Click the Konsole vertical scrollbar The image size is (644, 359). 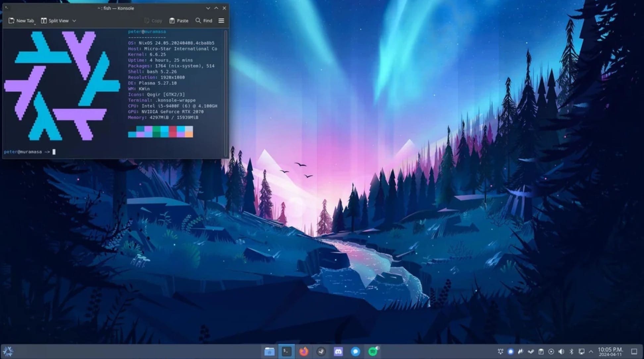(226, 93)
